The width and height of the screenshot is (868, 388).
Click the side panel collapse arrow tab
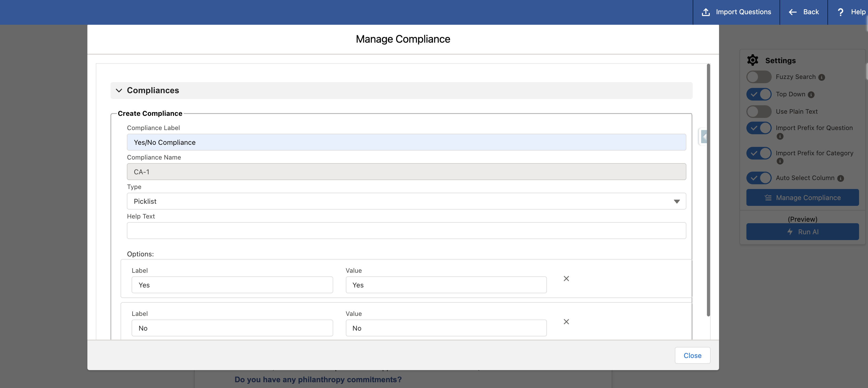(x=703, y=137)
